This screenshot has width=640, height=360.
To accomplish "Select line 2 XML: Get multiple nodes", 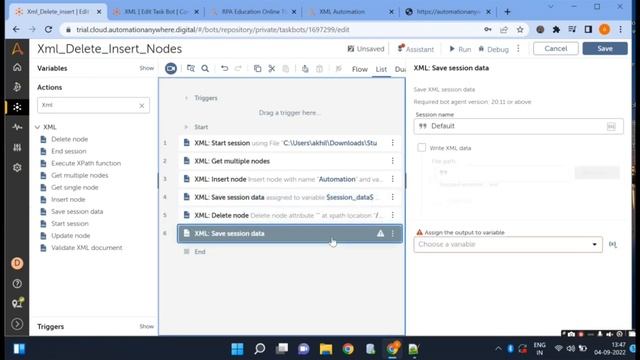I will point(289,161).
